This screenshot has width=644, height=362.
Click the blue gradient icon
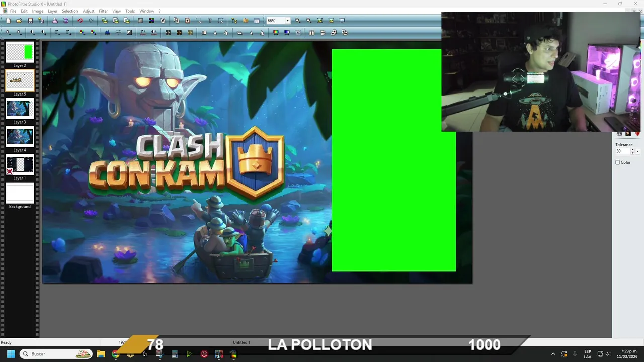coord(287,32)
